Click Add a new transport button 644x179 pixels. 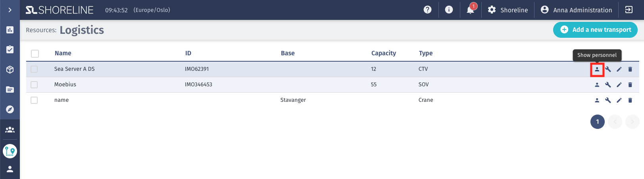click(x=595, y=30)
